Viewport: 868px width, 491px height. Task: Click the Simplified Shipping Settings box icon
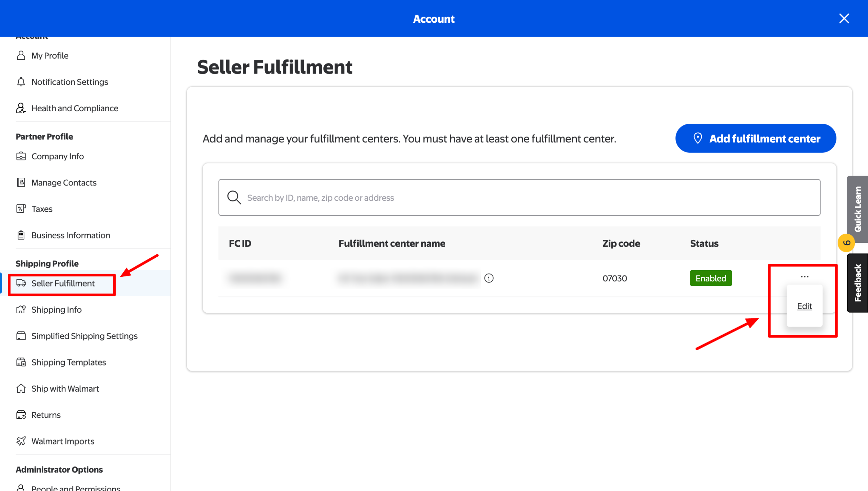pyautogui.click(x=21, y=336)
